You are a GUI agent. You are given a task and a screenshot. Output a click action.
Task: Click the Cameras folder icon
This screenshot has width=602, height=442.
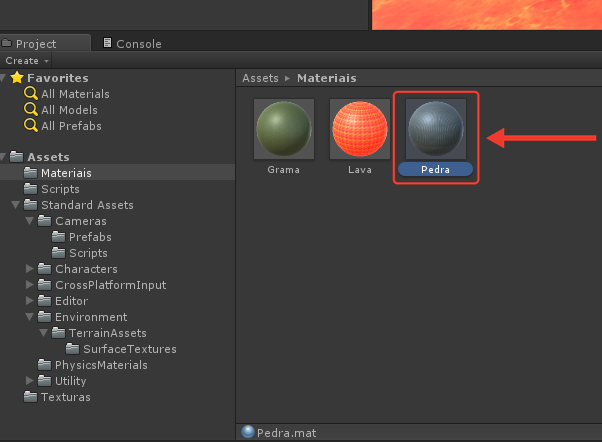click(x=45, y=220)
